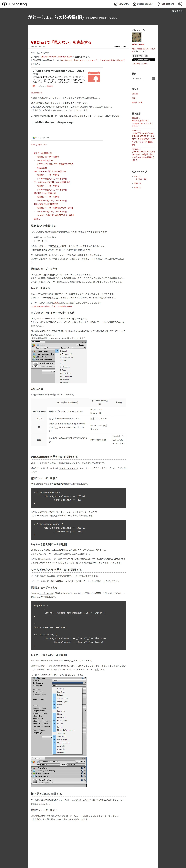Jump to 見えないを実装する in contents list
The image size is (186, 868).
pyautogui.click(x=43, y=153)
